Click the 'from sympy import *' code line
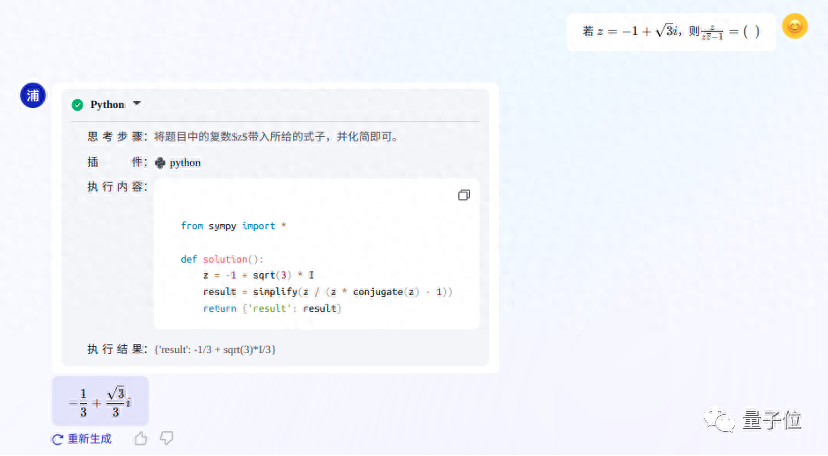Screen dimensions: 828x456 233,226
